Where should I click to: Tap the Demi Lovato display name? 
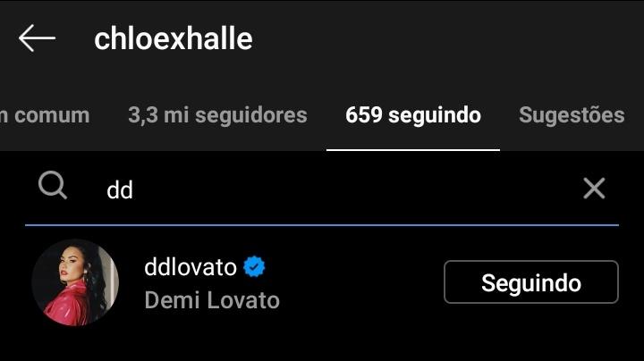[212, 300]
